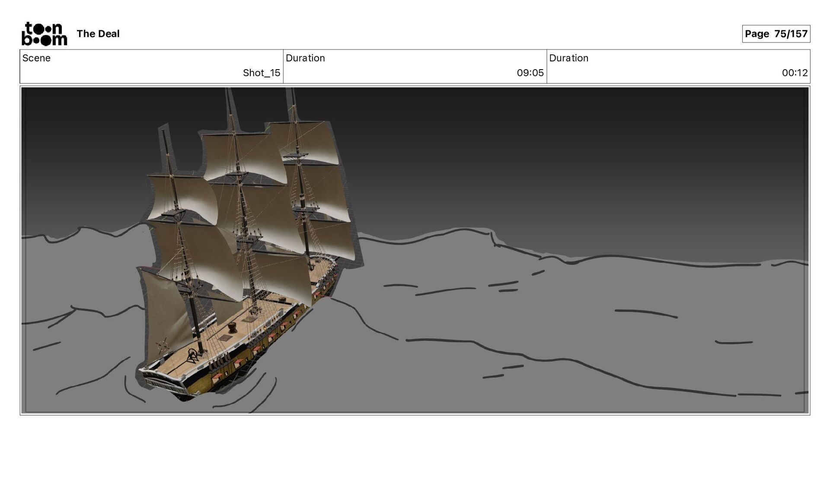Click the 'Scene' header label
The image size is (830, 504).
click(36, 58)
